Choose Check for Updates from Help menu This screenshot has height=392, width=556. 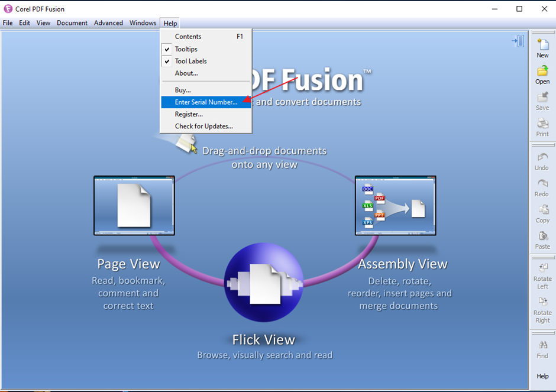pos(203,126)
